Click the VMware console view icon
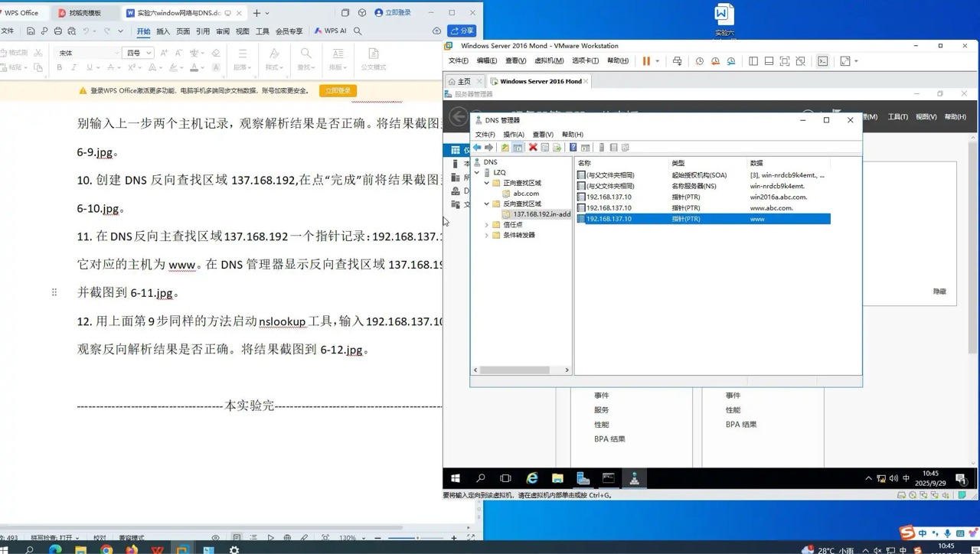 (x=822, y=61)
